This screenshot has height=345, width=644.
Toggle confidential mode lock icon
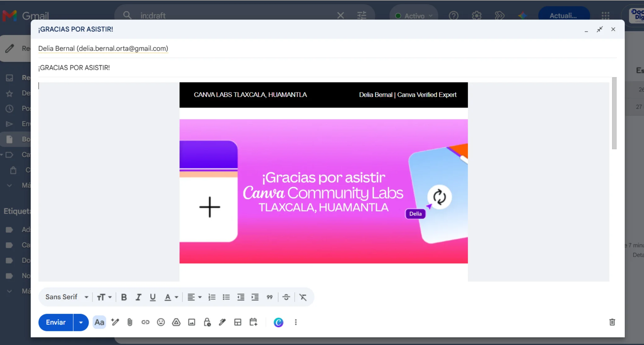point(207,322)
